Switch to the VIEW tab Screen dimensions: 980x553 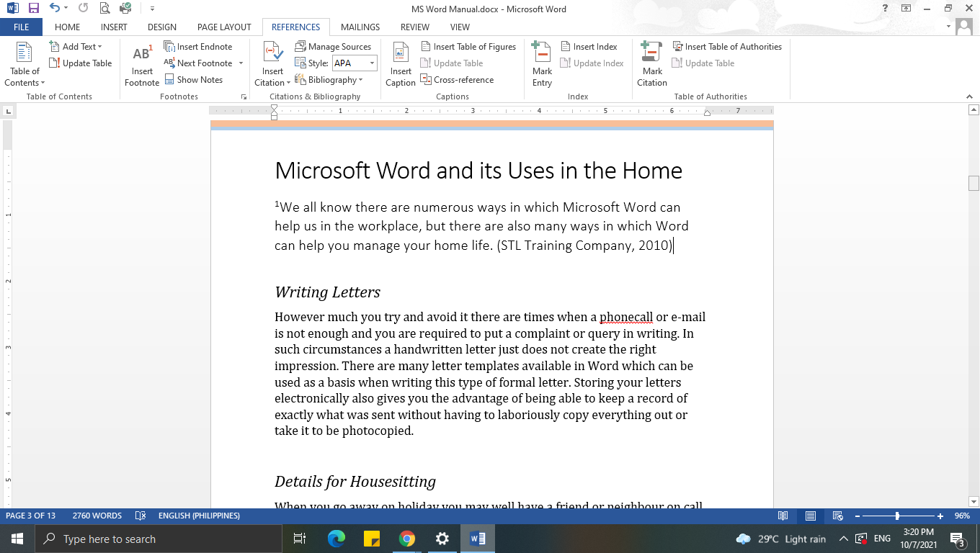460,27
